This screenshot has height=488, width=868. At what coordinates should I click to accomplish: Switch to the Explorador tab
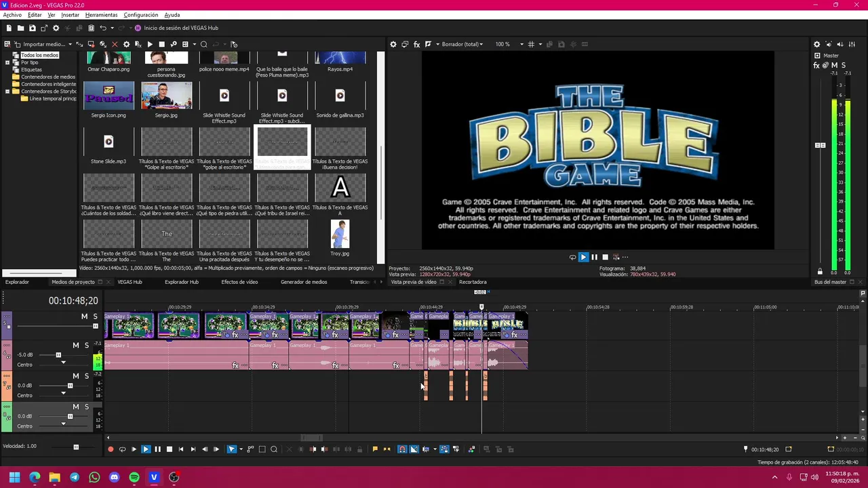tap(18, 282)
